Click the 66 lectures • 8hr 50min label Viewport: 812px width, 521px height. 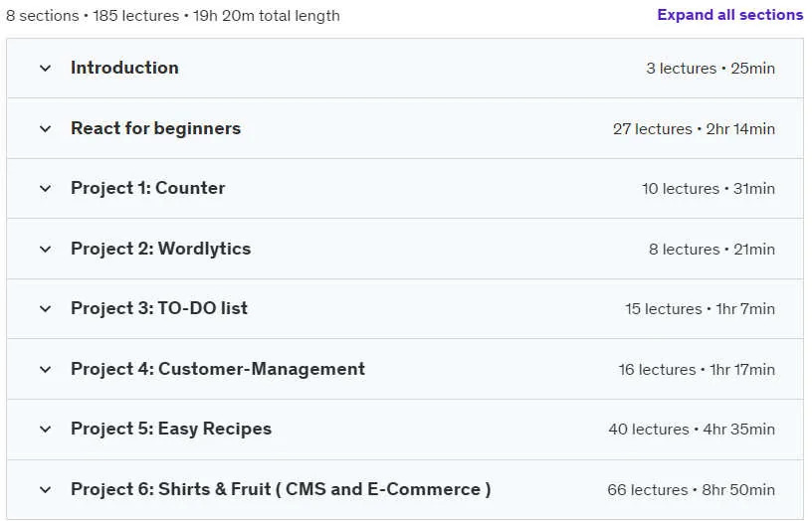[692, 490]
